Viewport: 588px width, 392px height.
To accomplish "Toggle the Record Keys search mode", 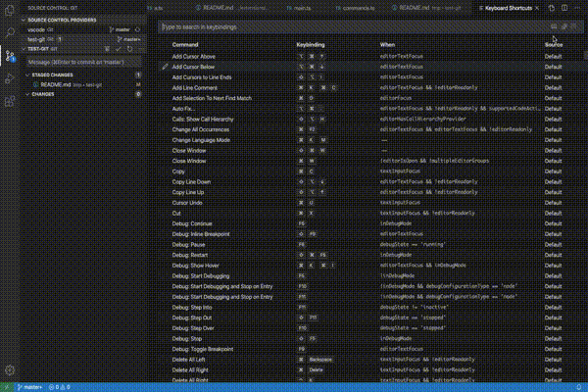I will [x=554, y=27].
